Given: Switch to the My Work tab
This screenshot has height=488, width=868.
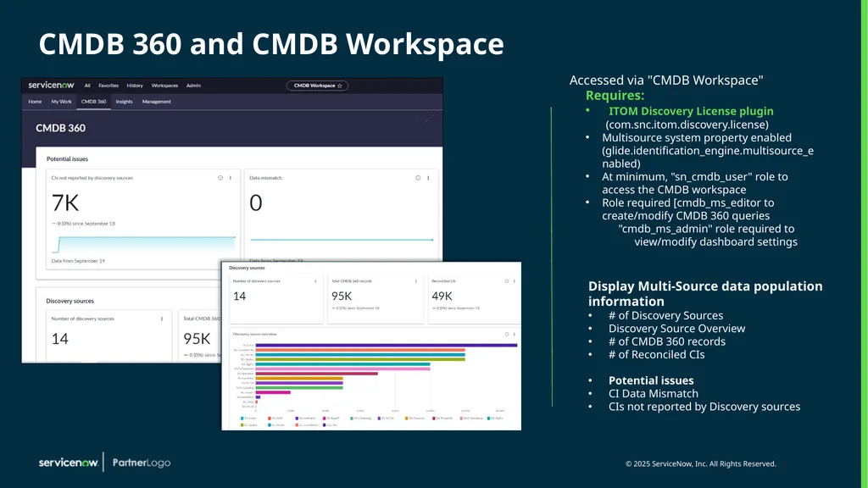Looking at the screenshot, I should click(x=61, y=102).
